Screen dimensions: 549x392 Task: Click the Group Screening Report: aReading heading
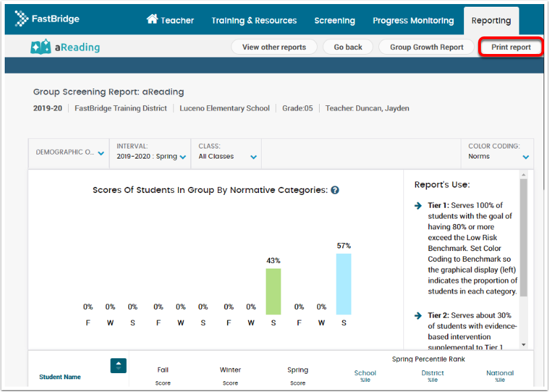coord(109,92)
